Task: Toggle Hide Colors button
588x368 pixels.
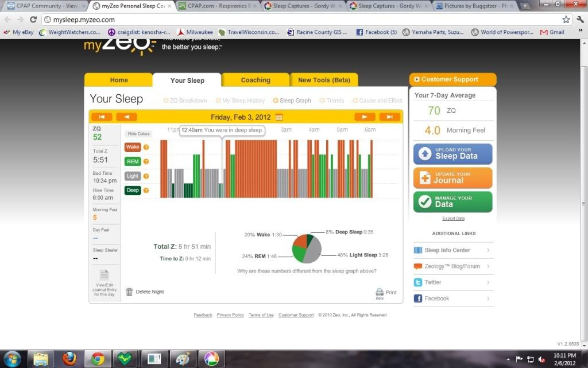Action: click(138, 133)
